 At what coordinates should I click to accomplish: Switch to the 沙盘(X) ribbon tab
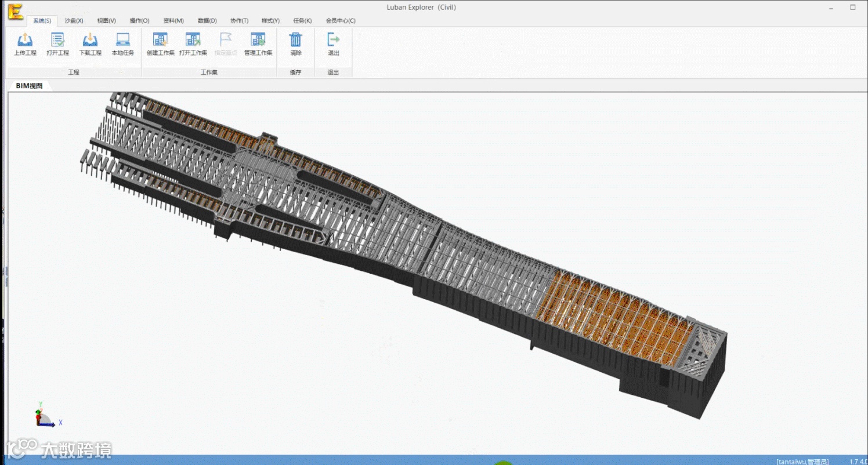(74, 21)
